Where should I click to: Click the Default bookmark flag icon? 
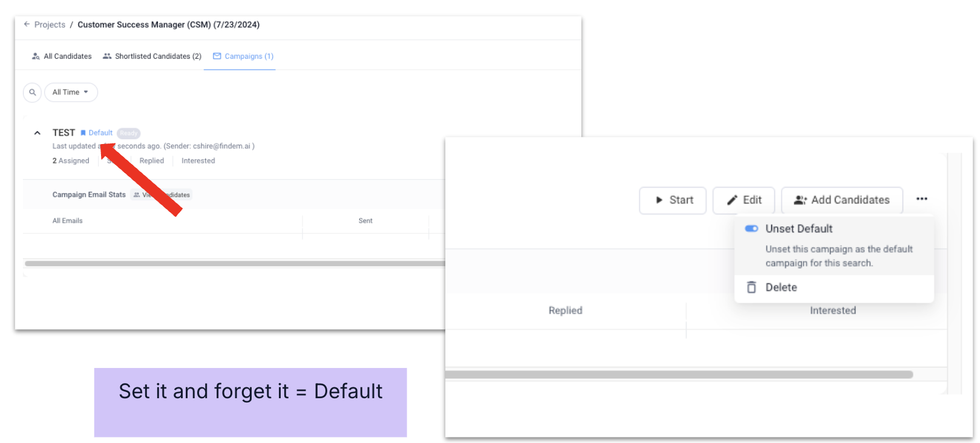coord(83,133)
